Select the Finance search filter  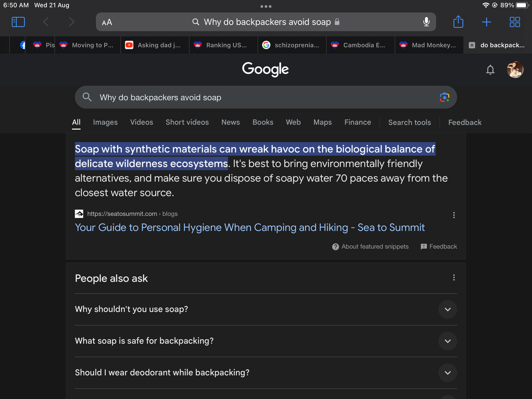(x=357, y=122)
